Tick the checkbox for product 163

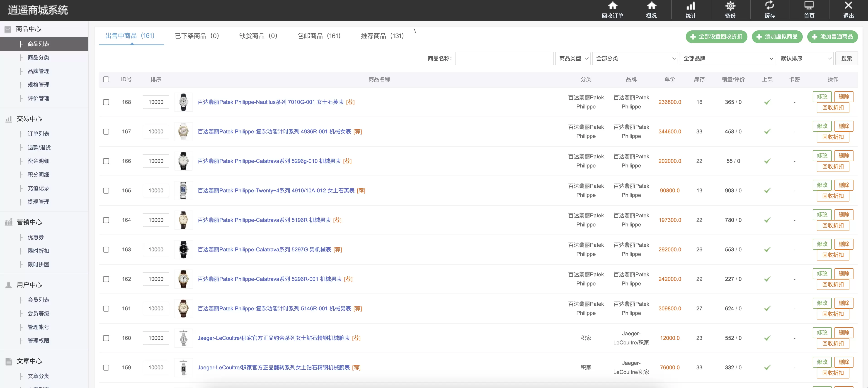point(106,249)
